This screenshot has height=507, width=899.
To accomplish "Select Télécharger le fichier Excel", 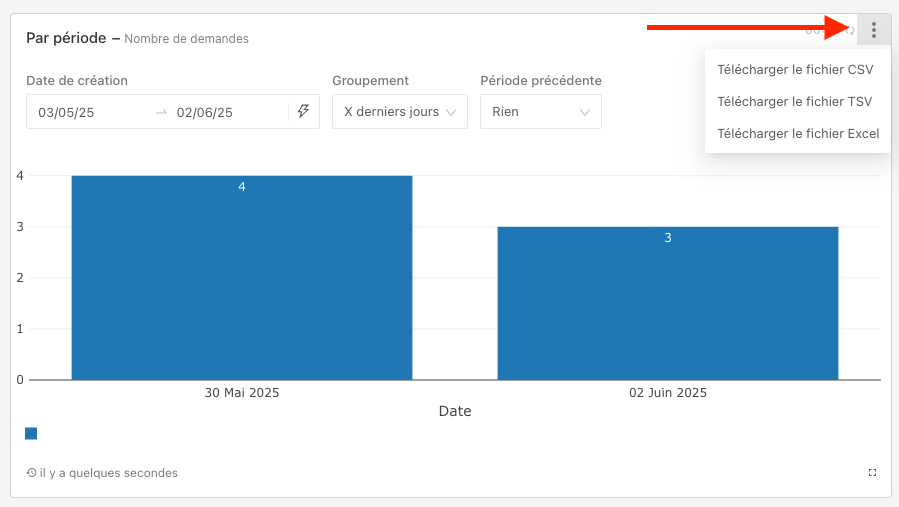I will point(797,133).
